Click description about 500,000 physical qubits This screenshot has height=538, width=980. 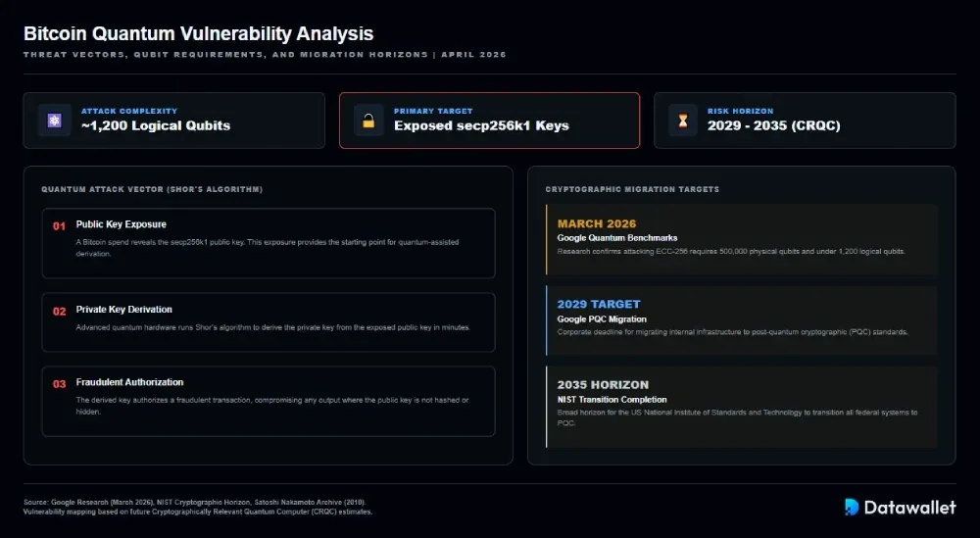(731, 251)
